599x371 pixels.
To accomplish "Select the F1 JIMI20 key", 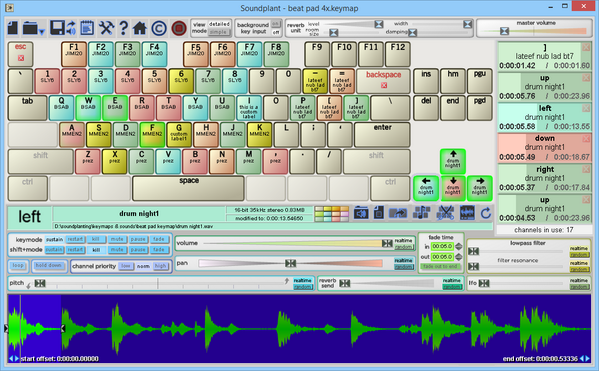I will point(74,54).
